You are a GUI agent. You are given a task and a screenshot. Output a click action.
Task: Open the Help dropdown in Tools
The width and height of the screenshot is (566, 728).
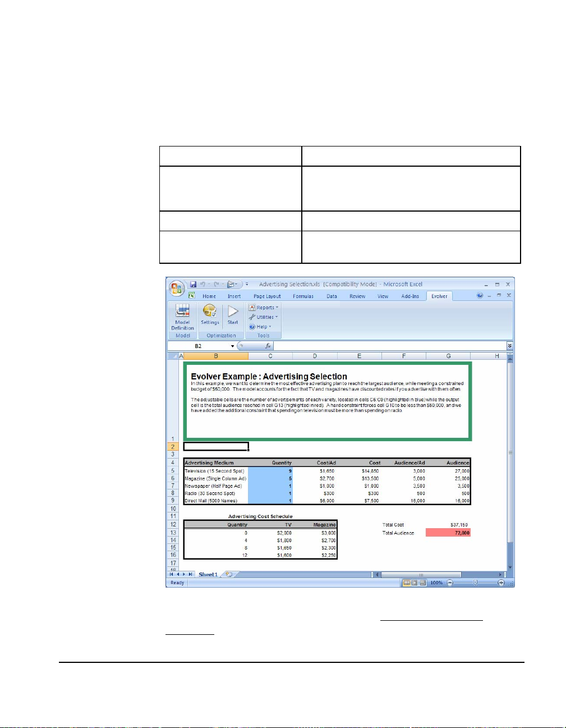pos(260,327)
